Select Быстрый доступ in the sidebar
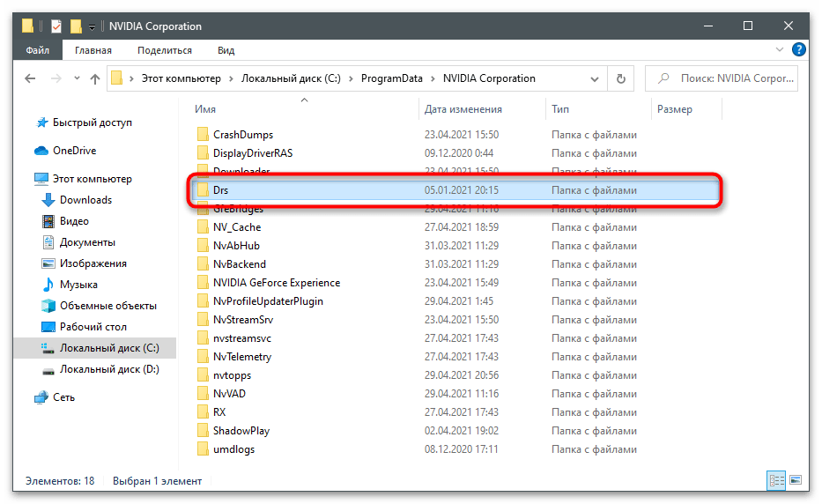 click(x=93, y=122)
